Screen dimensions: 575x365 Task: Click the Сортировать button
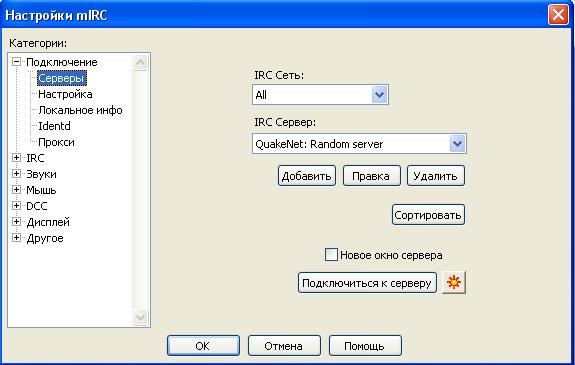[x=428, y=215]
